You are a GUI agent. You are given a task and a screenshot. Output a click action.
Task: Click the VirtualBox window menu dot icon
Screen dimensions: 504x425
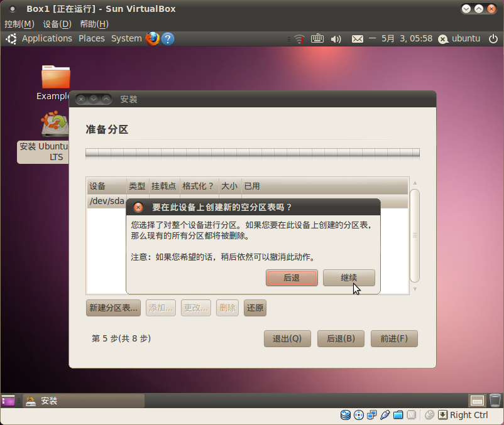(x=12, y=9)
